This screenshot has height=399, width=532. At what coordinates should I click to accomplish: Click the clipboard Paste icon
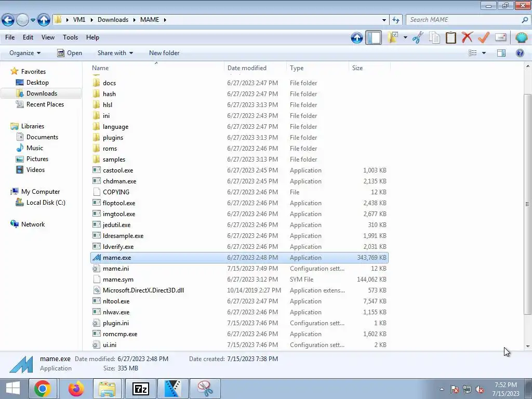450,37
